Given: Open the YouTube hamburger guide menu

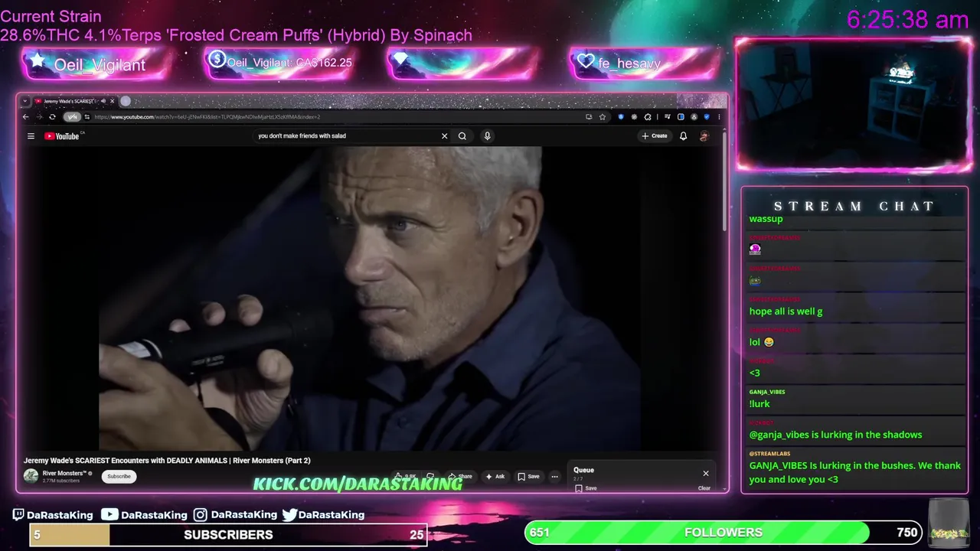Looking at the screenshot, I should (31, 136).
